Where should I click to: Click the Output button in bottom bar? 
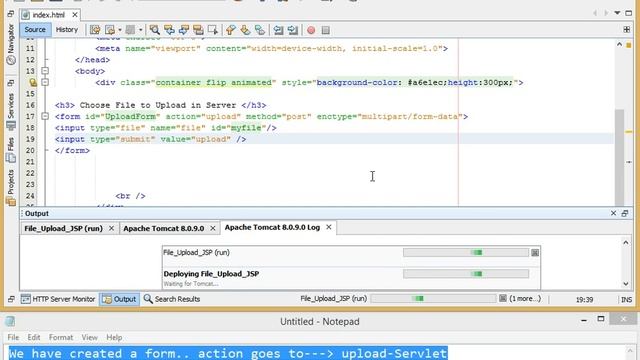click(x=119, y=299)
